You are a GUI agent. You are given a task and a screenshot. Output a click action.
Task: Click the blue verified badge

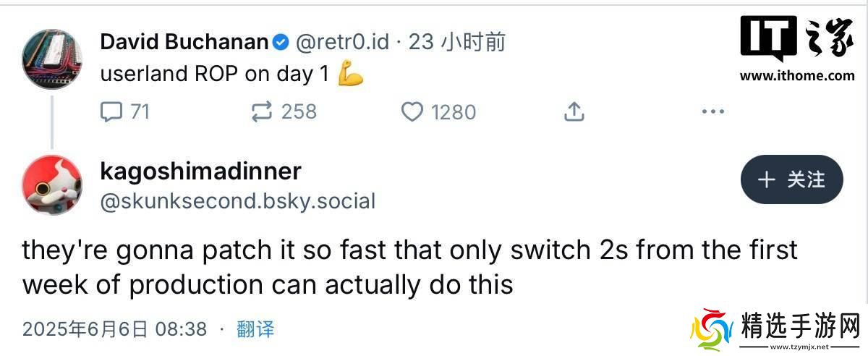click(281, 43)
